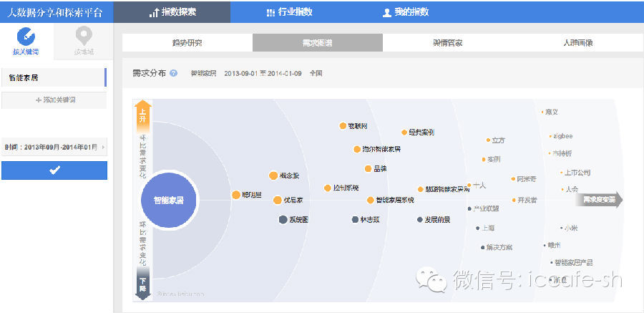Select the 趋势研究 sub-tab
The width and height of the screenshot is (644, 313).
point(187,43)
